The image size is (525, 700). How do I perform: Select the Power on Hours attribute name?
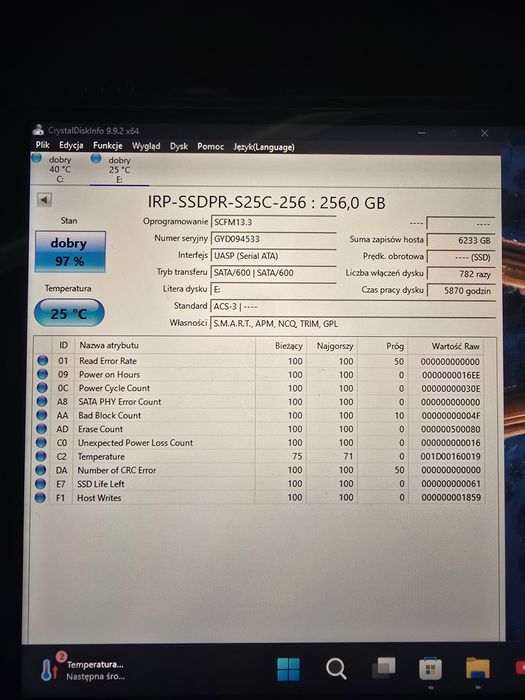109,374
